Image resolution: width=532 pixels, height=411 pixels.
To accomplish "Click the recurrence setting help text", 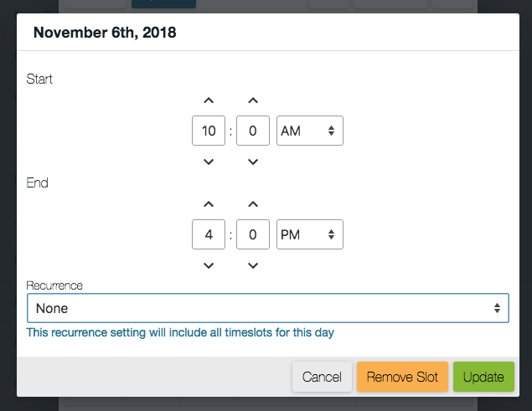I will click(180, 332).
